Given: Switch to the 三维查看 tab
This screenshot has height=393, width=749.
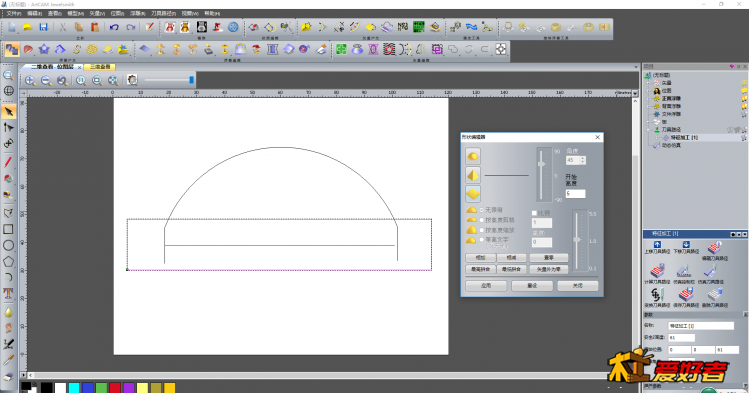Looking at the screenshot, I should point(100,67).
